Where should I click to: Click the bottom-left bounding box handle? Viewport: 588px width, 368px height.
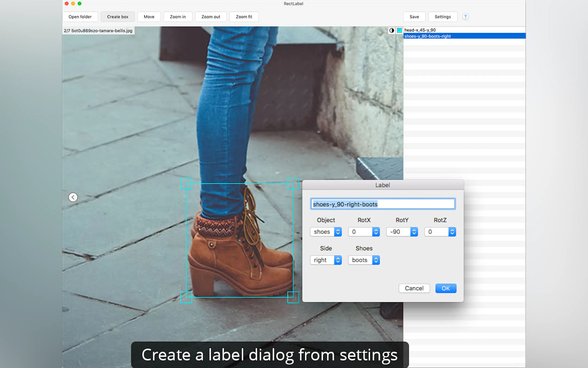point(186,297)
